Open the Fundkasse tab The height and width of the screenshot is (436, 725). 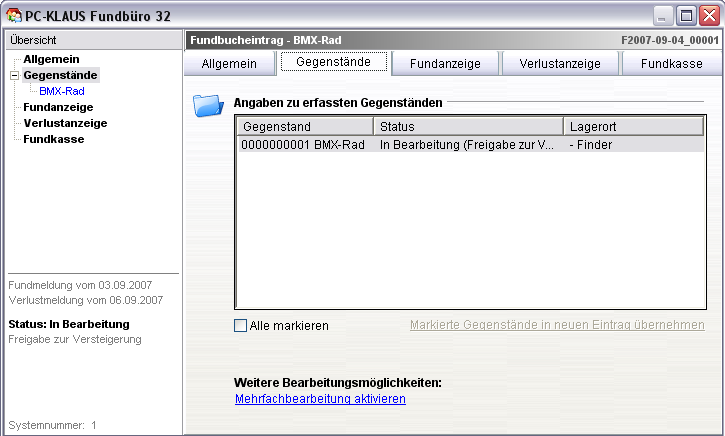tap(670, 63)
